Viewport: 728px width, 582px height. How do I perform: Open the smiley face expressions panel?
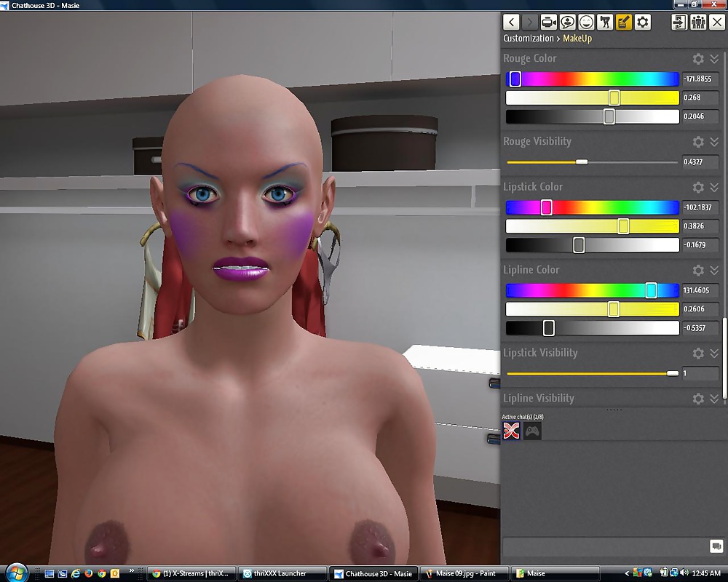click(586, 22)
